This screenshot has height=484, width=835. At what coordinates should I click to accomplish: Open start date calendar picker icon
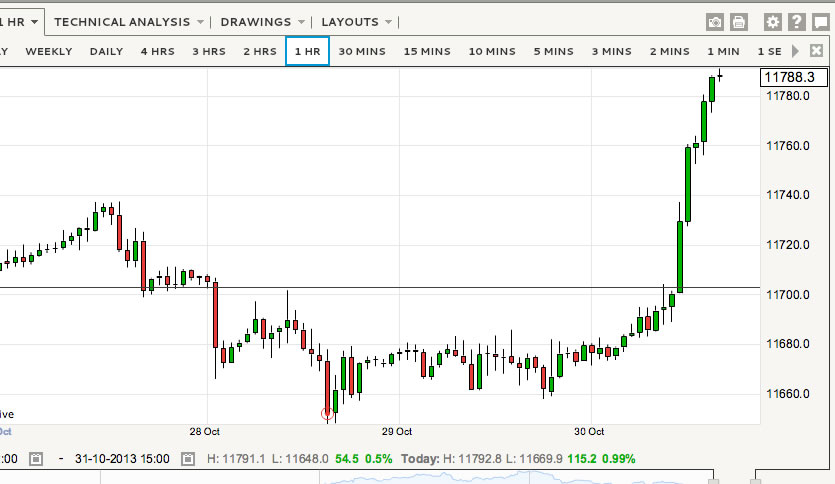[36, 459]
